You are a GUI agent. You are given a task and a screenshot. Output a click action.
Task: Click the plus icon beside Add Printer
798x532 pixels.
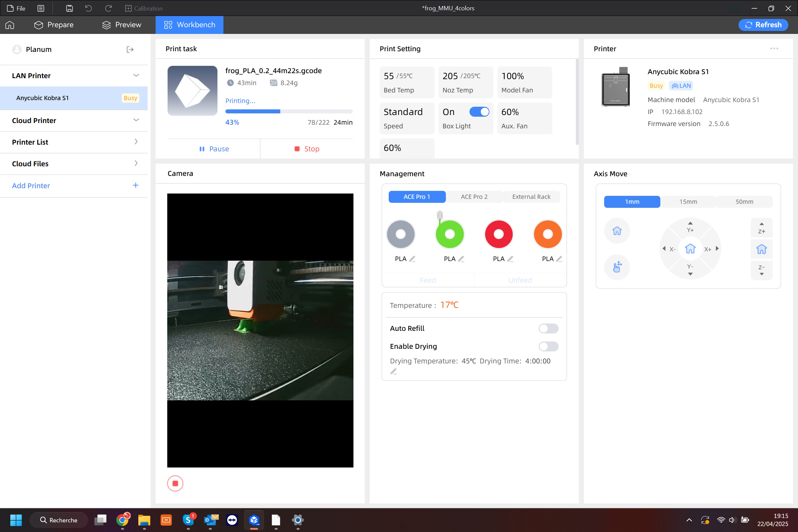pos(136,185)
